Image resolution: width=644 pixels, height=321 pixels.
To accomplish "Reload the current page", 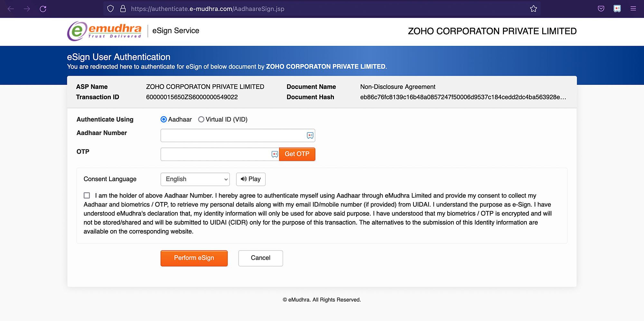I will click(x=43, y=9).
